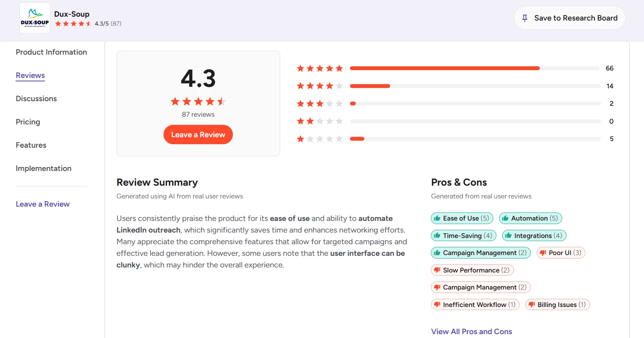This screenshot has height=338, width=644.
Task: Click the sidebar Leave a Review link
Action: point(43,204)
